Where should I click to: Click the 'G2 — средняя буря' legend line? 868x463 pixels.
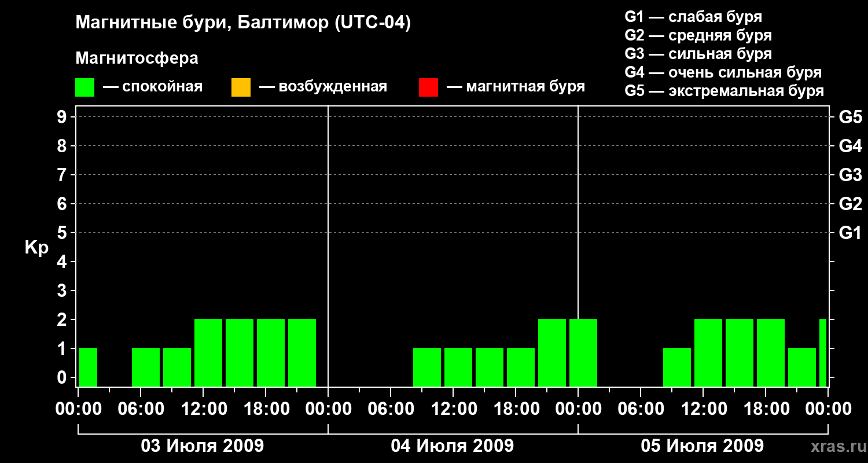pyautogui.click(x=698, y=35)
